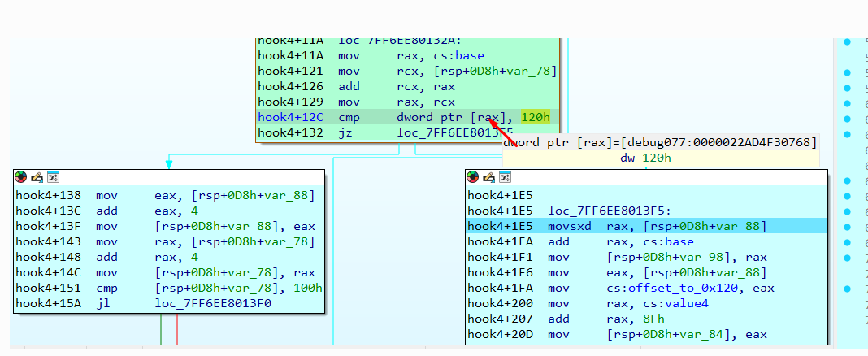Click the edit pencil icon on the hook4+138 block
This screenshot has height=356, width=868.
(x=37, y=178)
